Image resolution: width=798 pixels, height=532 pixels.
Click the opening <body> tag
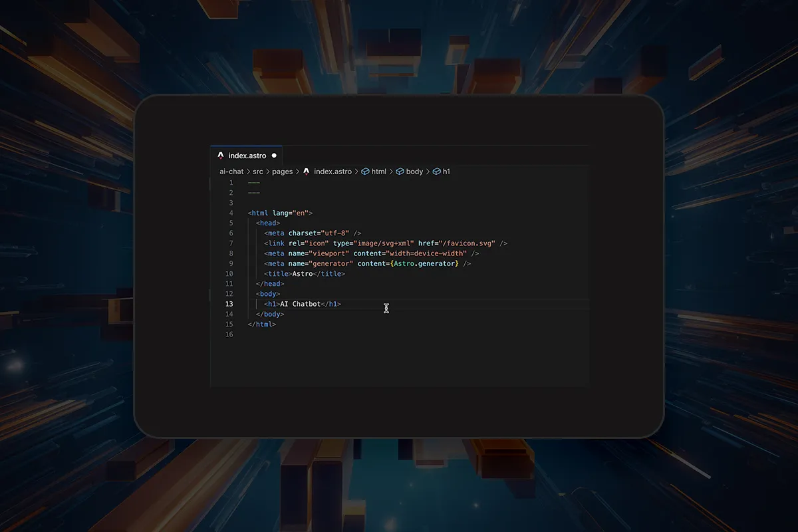pyautogui.click(x=268, y=294)
